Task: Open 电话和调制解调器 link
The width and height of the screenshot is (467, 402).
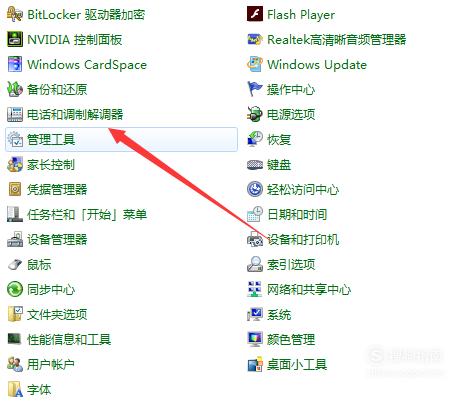Action: pos(75,114)
